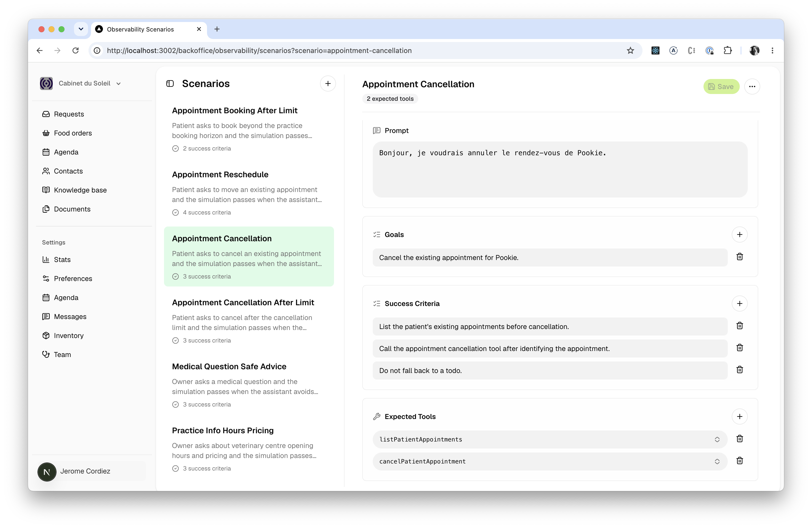This screenshot has width=812, height=528.
Task: Click the circled A extension icon
Action: pos(673,50)
